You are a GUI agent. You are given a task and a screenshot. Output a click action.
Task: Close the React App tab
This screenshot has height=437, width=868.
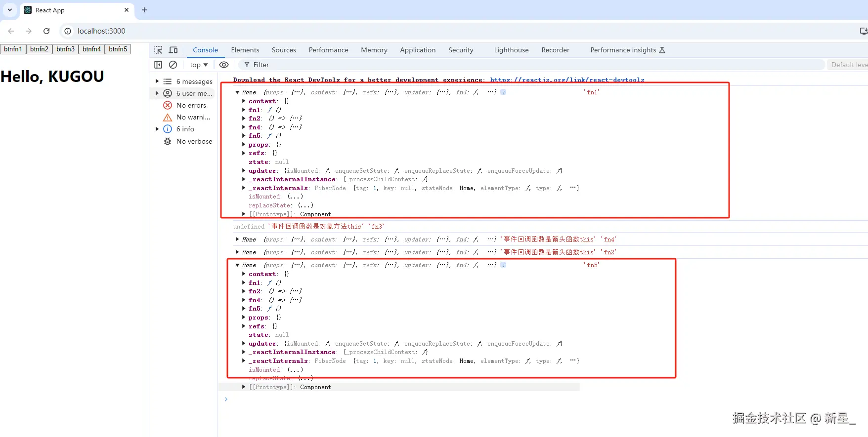(x=127, y=10)
